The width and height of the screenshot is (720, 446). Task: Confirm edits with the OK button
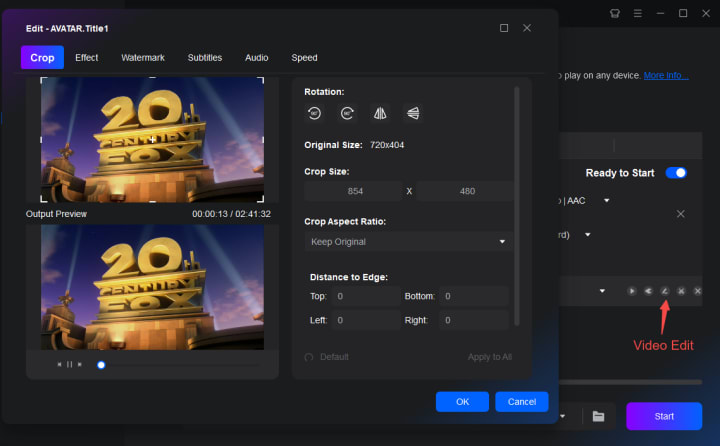462,401
